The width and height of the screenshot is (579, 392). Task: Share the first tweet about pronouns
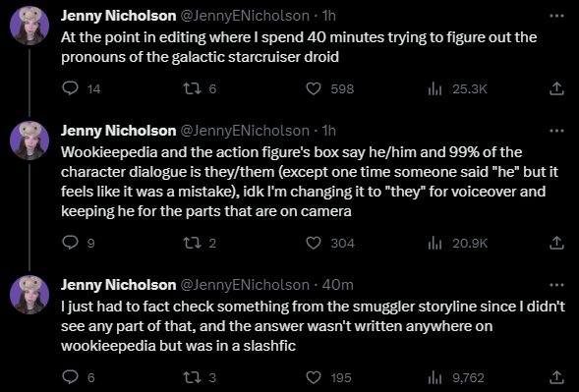coord(556,88)
